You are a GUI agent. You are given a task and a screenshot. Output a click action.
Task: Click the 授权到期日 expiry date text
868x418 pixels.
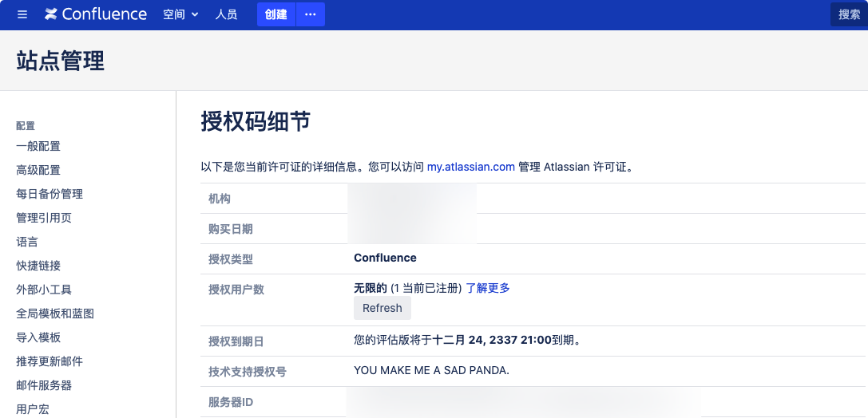click(x=468, y=340)
